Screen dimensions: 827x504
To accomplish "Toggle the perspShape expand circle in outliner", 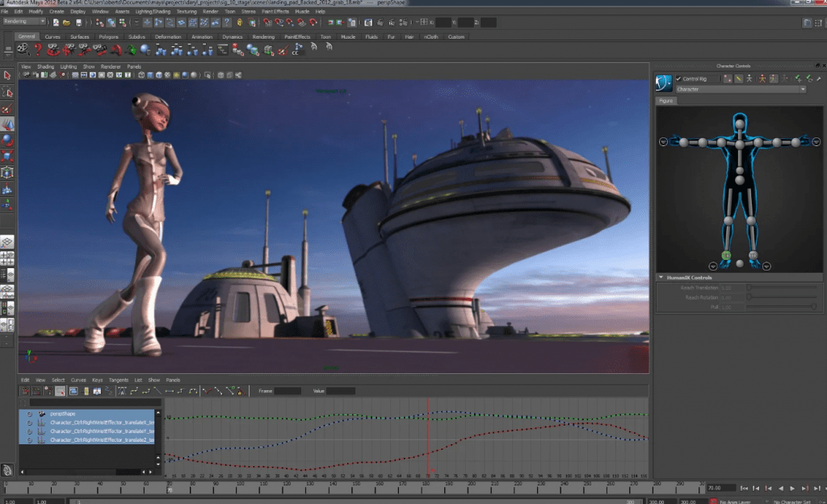I will 29,414.
